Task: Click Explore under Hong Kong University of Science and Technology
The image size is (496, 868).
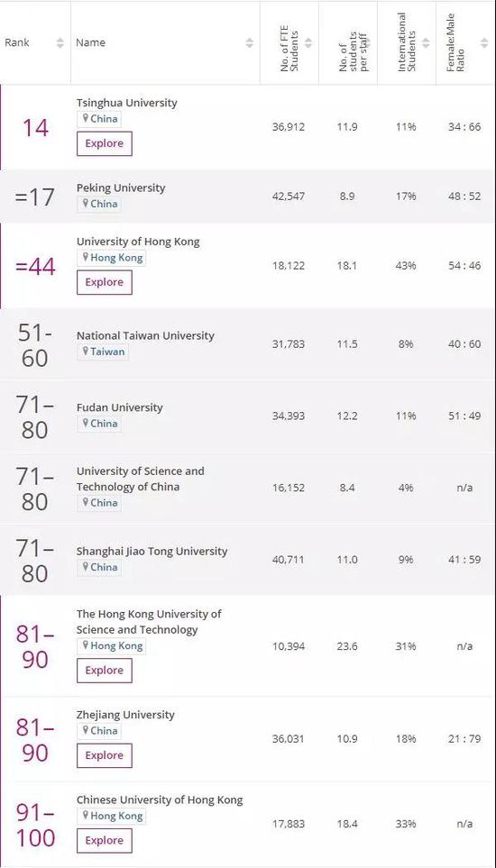Action: [104, 671]
